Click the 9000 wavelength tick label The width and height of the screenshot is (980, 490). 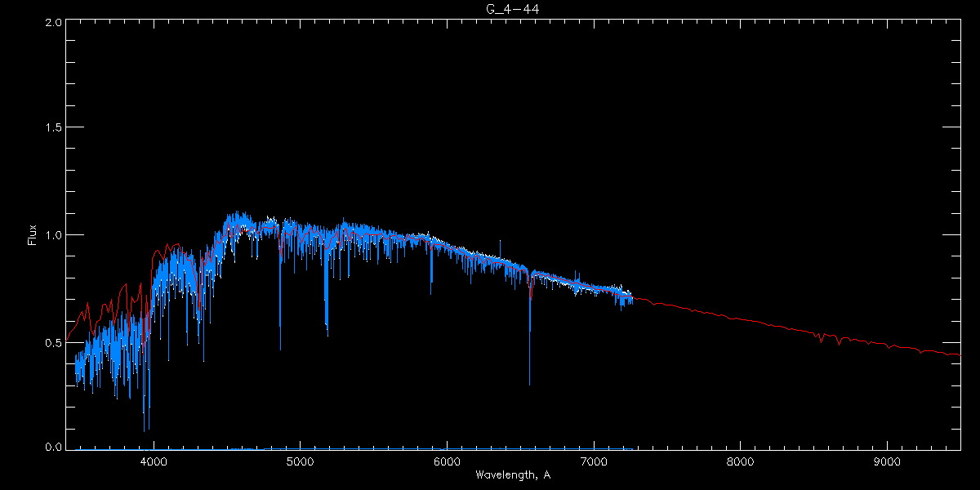click(887, 461)
